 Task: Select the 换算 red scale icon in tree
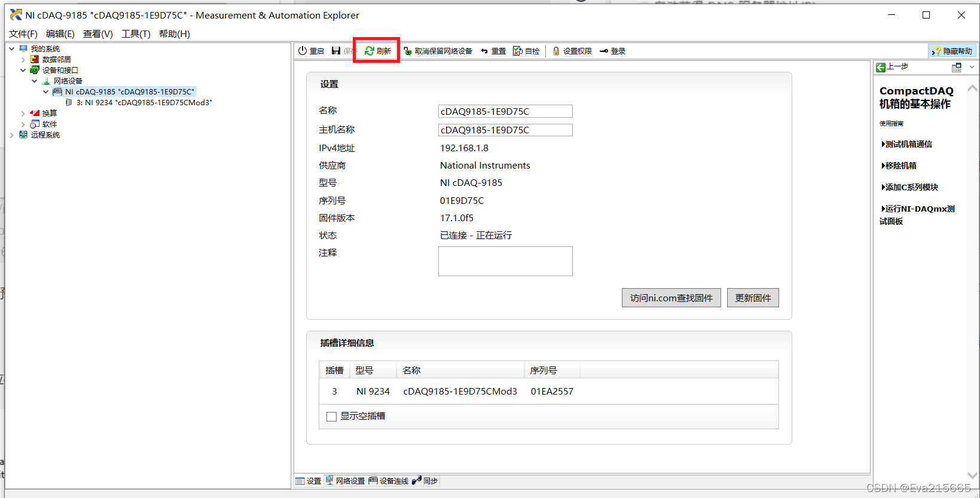coord(35,113)
